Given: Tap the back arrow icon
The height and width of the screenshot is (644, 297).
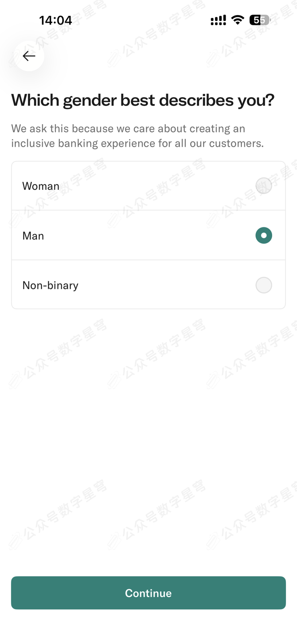Looking at the screenshot, I should (x=29, y=56).
